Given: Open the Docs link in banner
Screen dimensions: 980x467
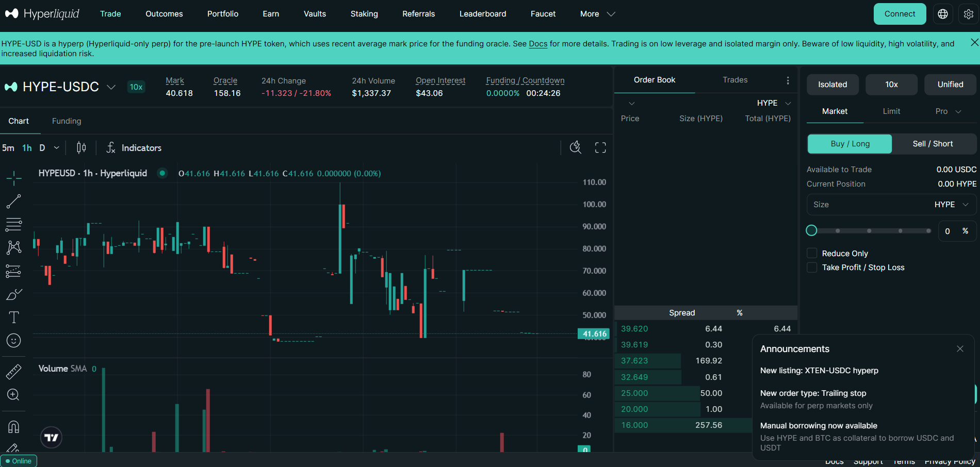Looking at the screenshot, I should [538, 44].
